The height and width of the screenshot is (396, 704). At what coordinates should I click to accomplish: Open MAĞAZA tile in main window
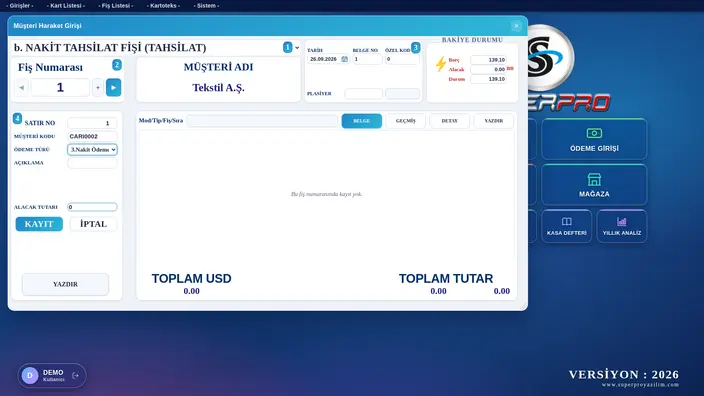tap(594, 185)
